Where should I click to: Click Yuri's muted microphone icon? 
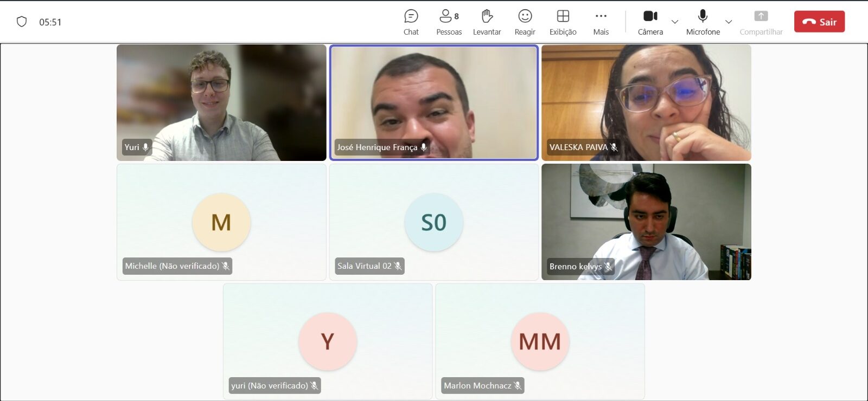coord(314,386)
